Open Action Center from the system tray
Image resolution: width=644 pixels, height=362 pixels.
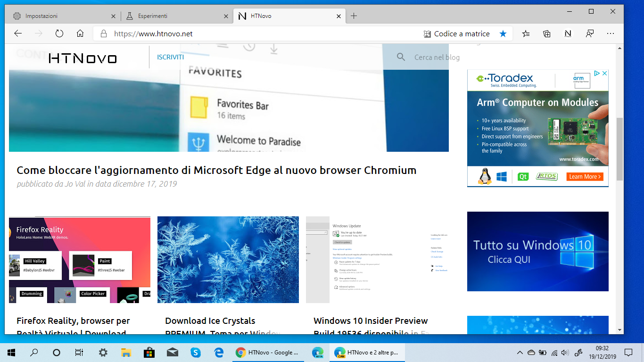tap(629, 352)
